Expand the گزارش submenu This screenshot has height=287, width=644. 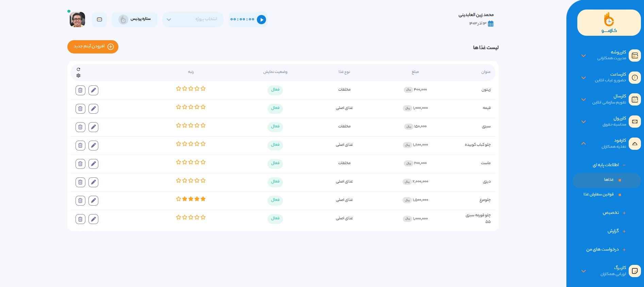point(613,231)
